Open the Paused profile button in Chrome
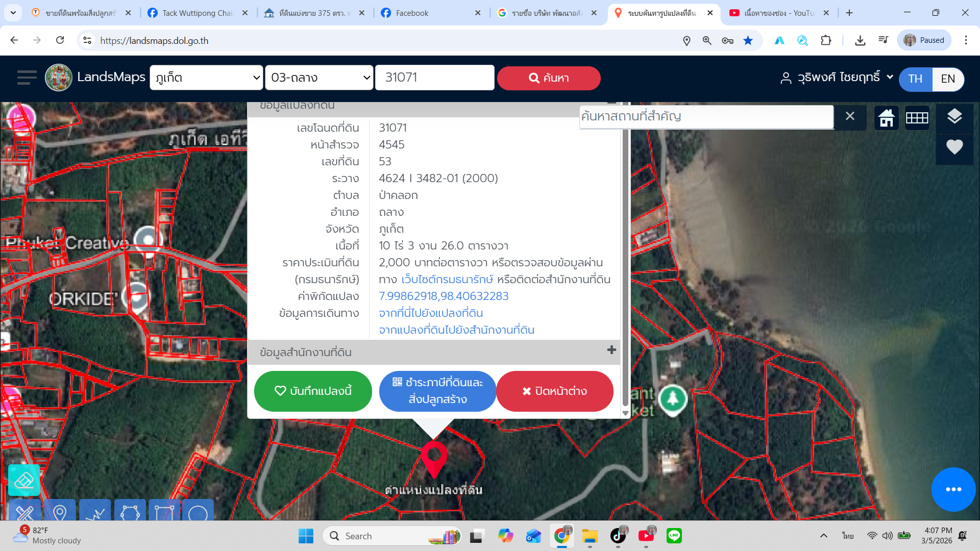Viewport: 980px width, 551px height. point(924,40)
